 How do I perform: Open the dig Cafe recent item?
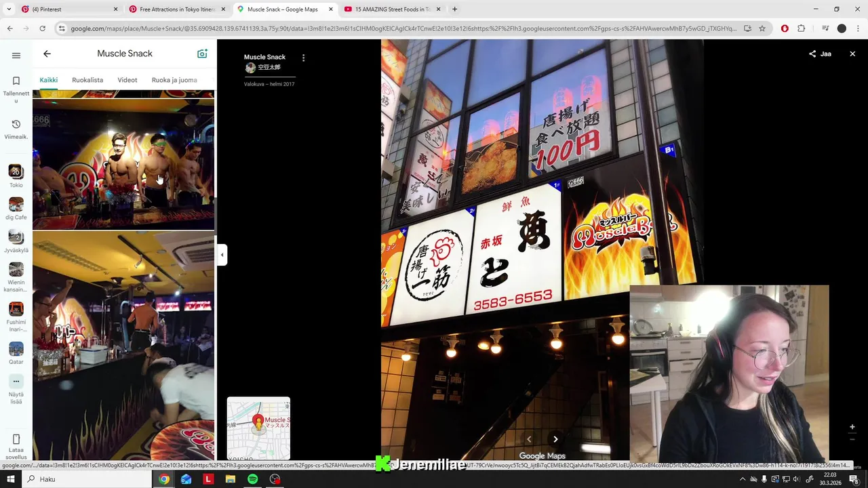(16, 208)
